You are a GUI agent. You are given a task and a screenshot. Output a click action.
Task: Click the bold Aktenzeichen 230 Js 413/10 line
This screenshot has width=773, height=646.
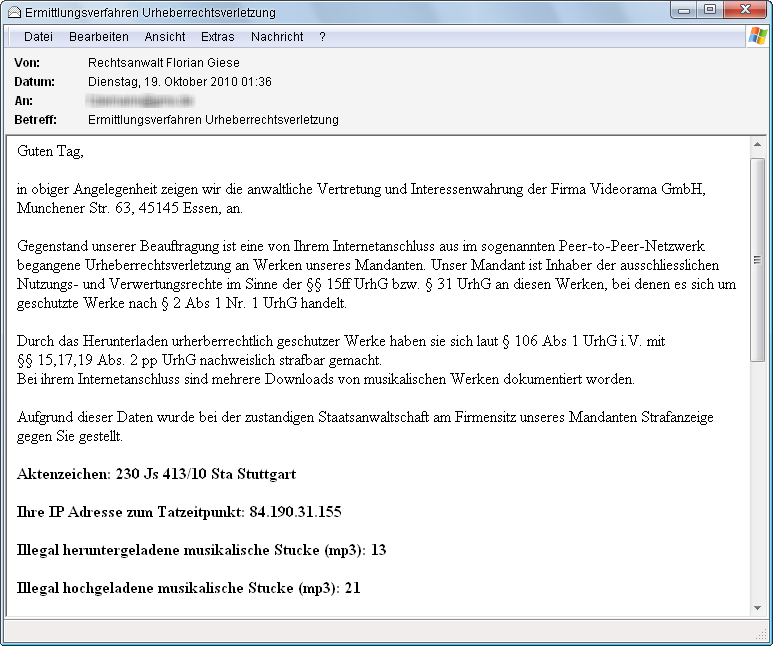pos(157,474)
